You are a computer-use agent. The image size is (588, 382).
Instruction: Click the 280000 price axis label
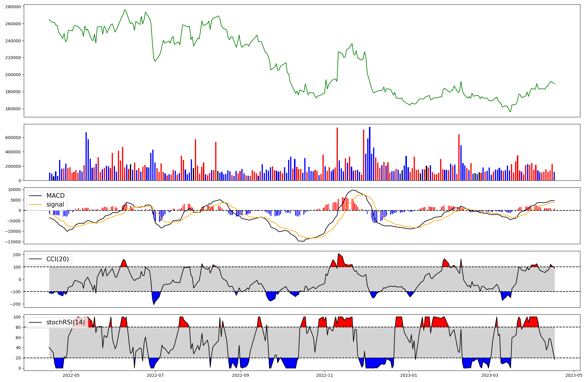[x=13, y=7]
